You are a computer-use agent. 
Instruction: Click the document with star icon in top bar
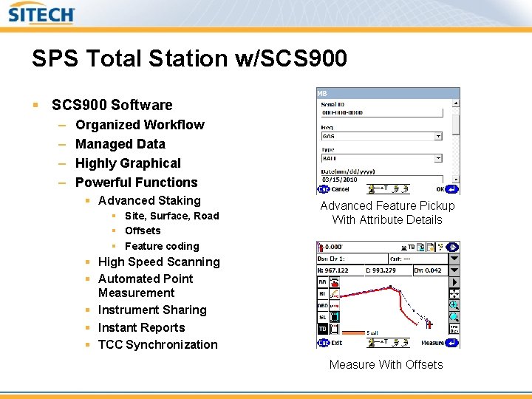point(431,247)
